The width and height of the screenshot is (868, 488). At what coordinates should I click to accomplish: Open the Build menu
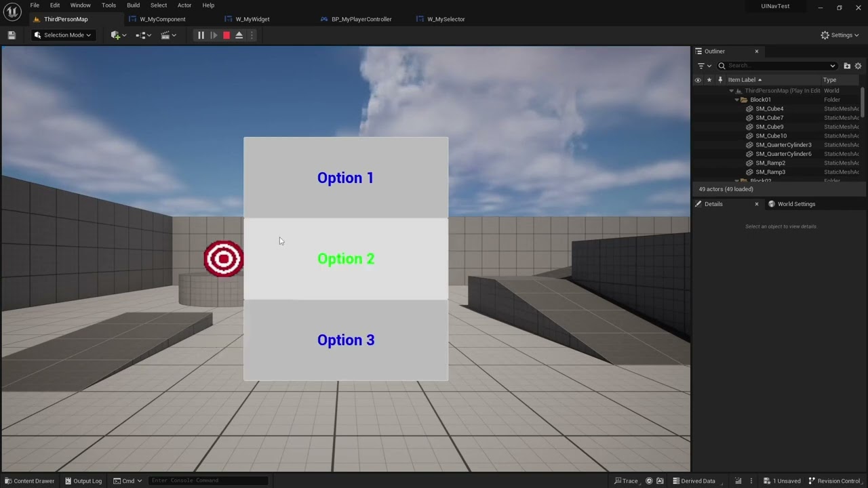(x=133, y=5)
